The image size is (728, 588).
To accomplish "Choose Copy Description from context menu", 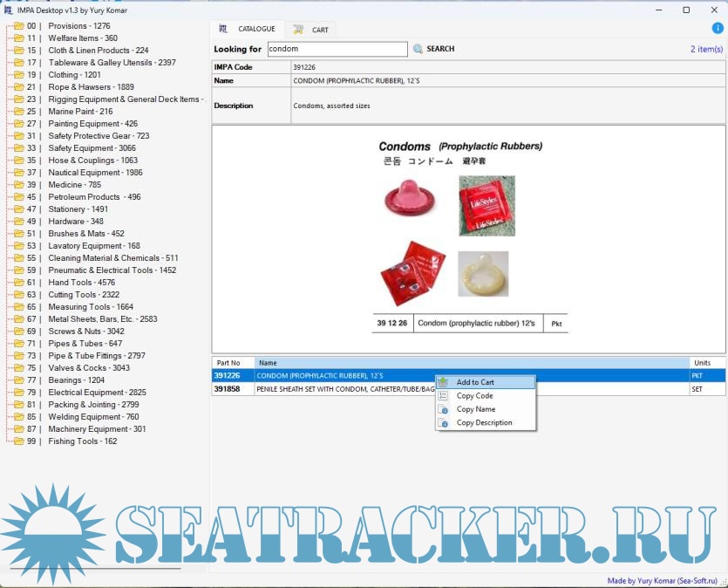I will (484, 423).
